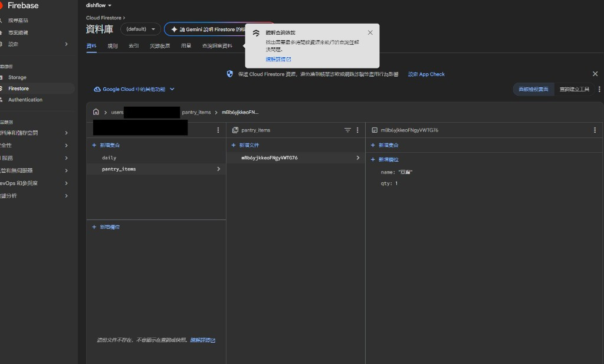604x364 pixels.
Task: Close the query performance tooltip popup
Action: point(370,32)
